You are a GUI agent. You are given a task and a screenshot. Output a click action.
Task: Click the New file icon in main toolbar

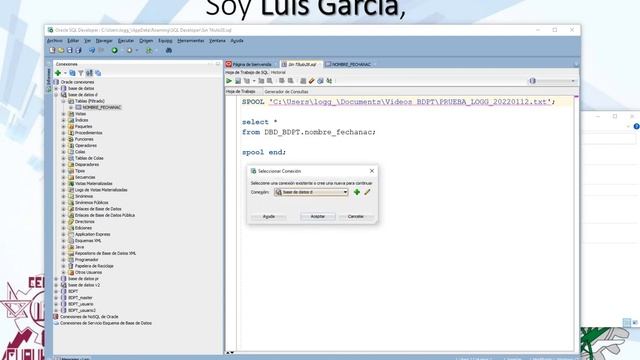52,50
